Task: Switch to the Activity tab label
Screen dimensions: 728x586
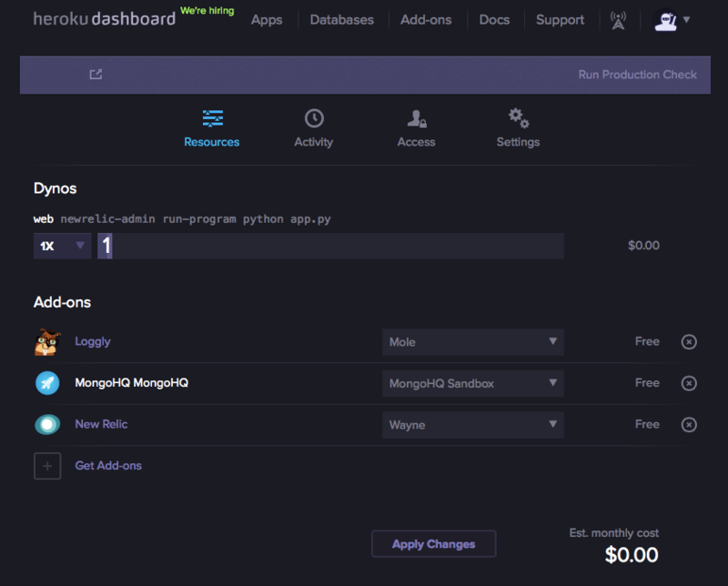Action: point(313,142)
